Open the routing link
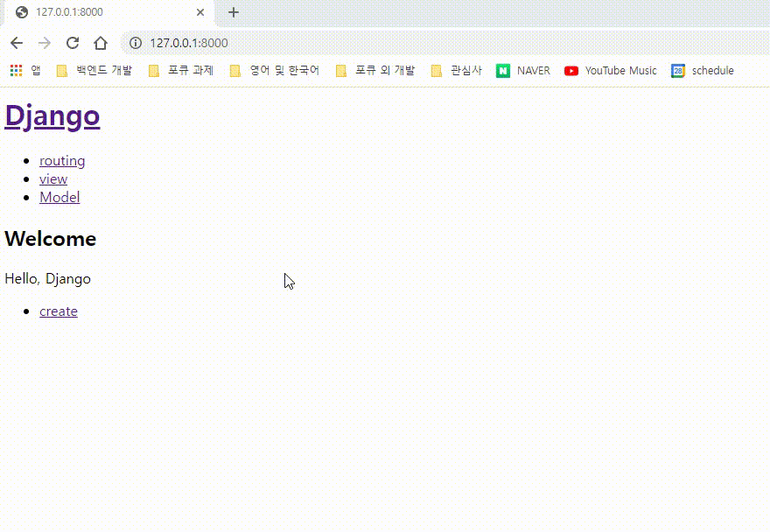This screenshot has height=532, width=770. (x=62, y=161)
